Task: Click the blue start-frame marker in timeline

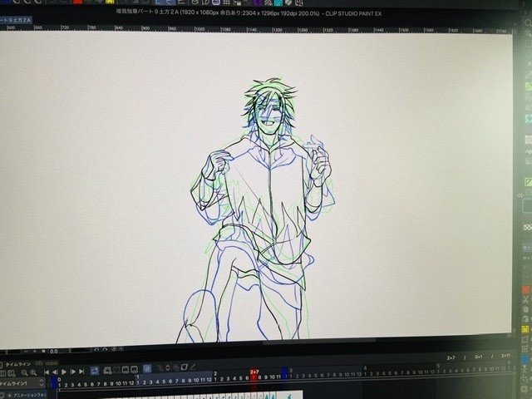Action: (53, 382)
